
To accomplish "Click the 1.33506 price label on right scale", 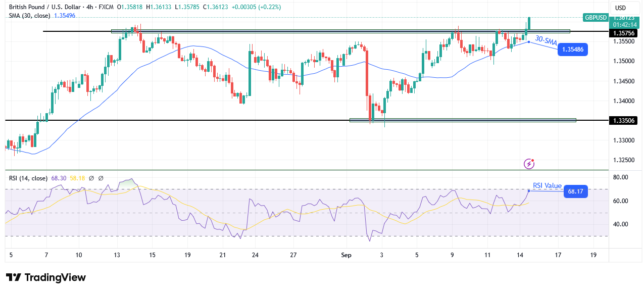I will [x=625, y=120].
